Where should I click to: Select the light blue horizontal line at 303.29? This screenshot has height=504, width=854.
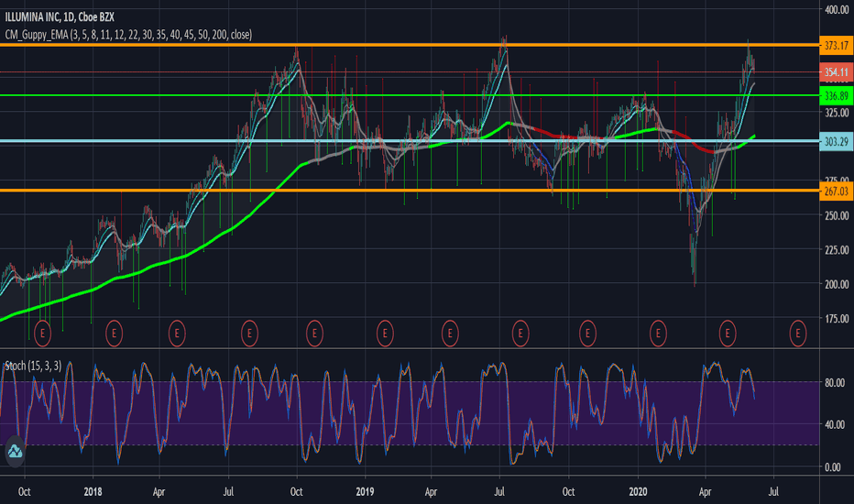[x=410, y=141]
